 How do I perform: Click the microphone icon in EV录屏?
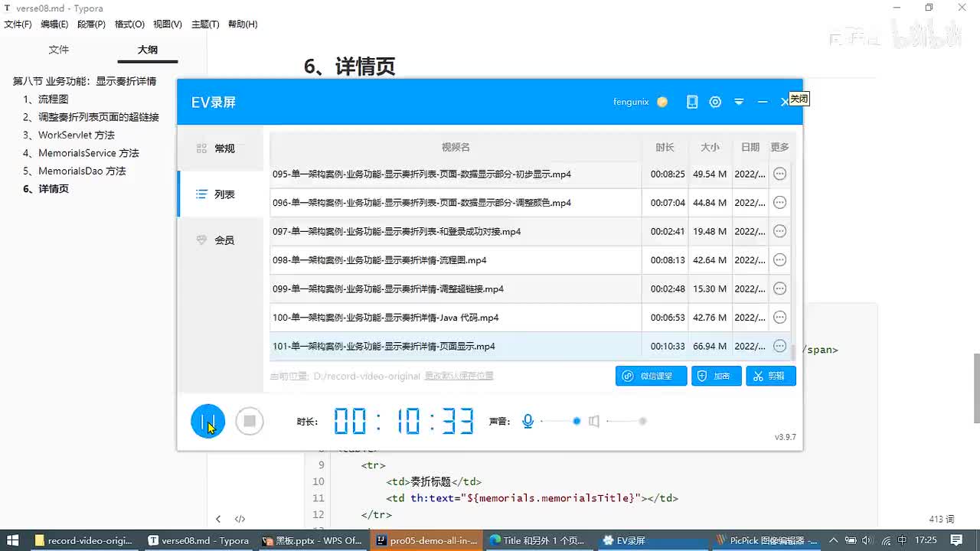tap(528, 421)
